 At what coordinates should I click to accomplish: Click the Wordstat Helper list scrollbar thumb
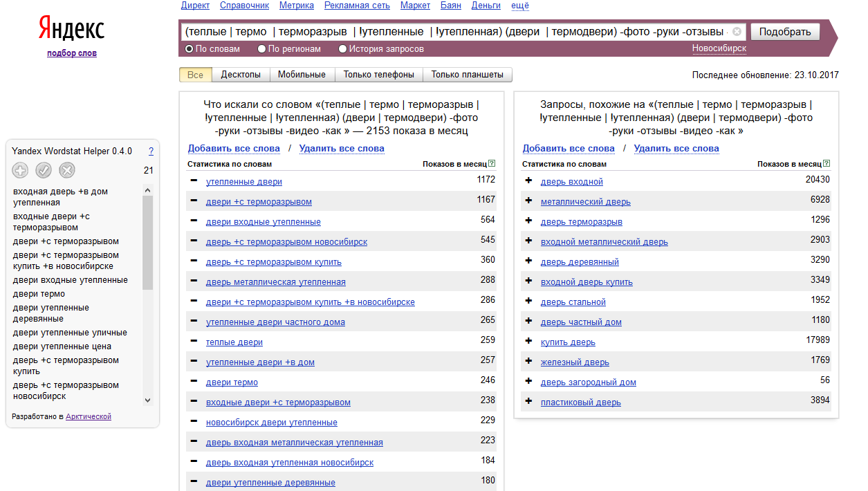point(147,242)
